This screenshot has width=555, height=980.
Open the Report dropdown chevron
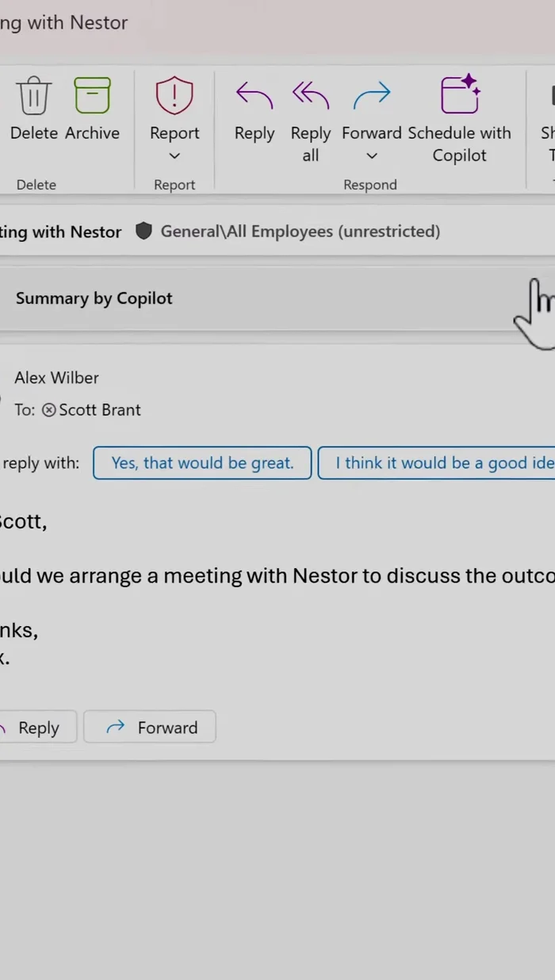tap(175, 156)
